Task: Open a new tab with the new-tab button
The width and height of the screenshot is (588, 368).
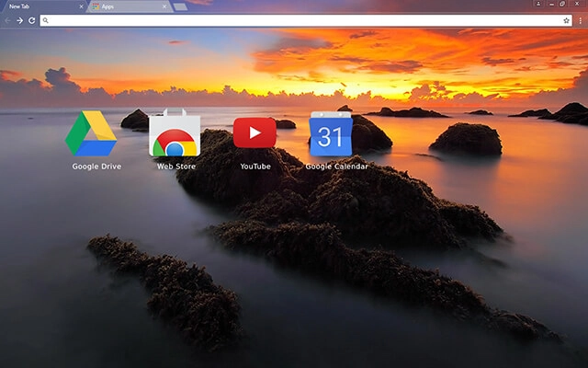Action: (181, 6)
